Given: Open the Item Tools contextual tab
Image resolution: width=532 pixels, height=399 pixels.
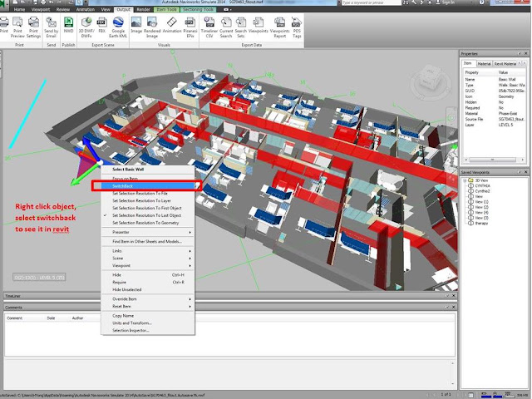Looking at the screenshot, I should pyautogui.click(x=166, y=9).
